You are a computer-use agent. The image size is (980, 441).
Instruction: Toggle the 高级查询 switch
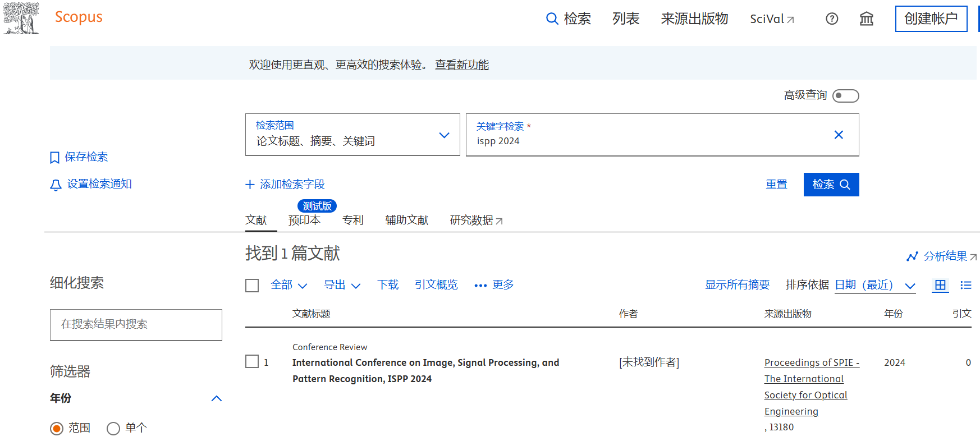click(846, 96)
